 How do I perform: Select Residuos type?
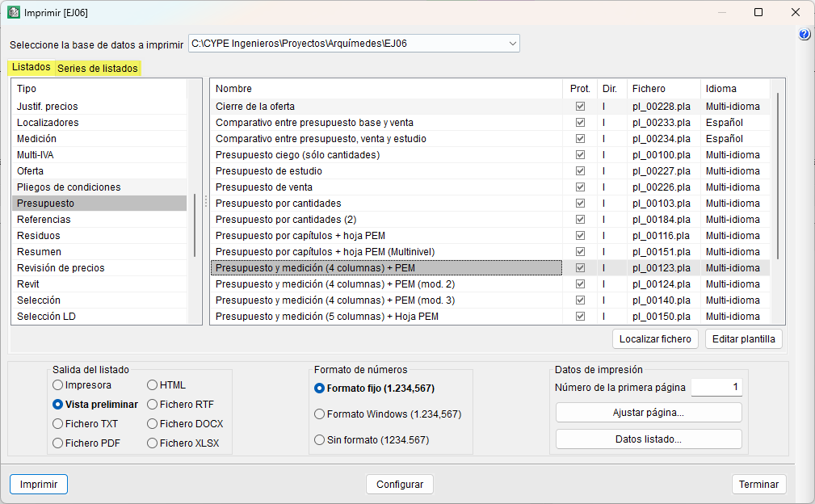pos(99,235)
